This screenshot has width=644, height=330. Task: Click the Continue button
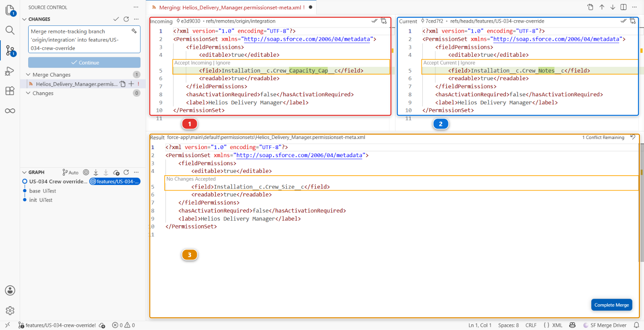pos(85,62)
